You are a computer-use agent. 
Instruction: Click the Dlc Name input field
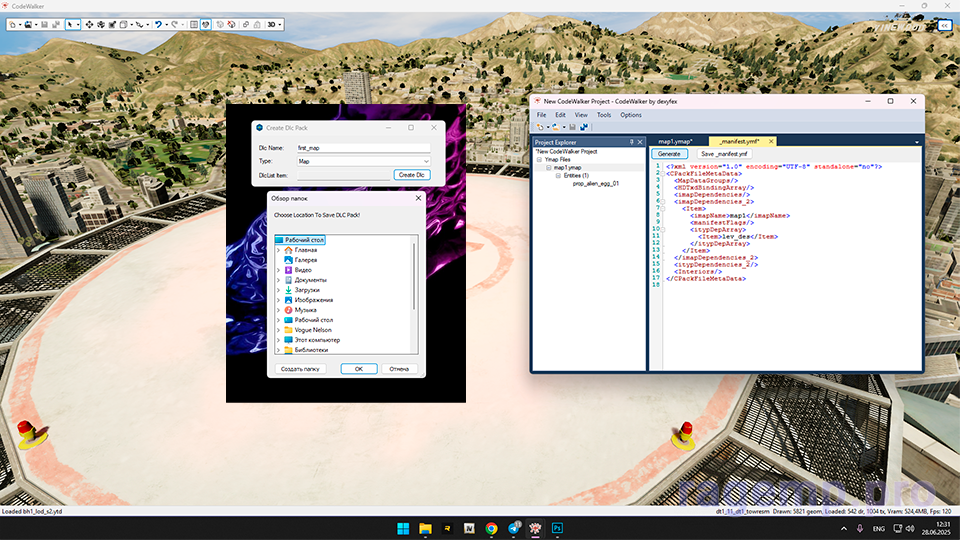click(x=364, y=148)
